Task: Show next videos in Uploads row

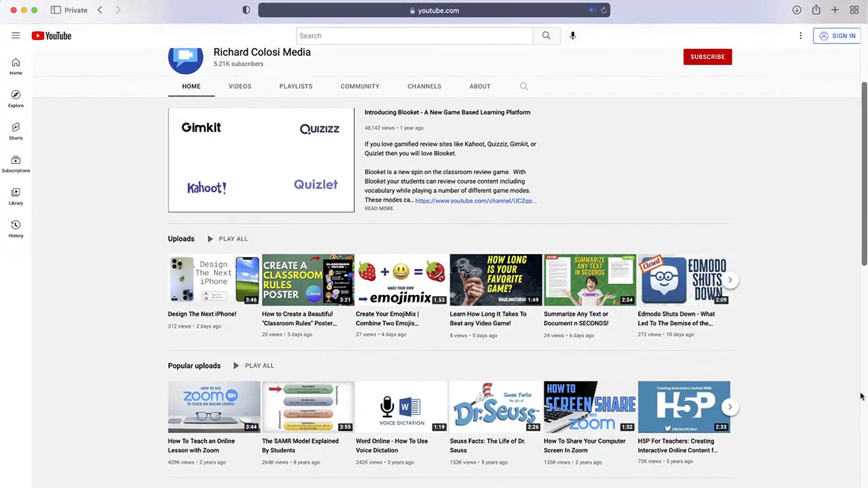Action: [x=730, y=280]
